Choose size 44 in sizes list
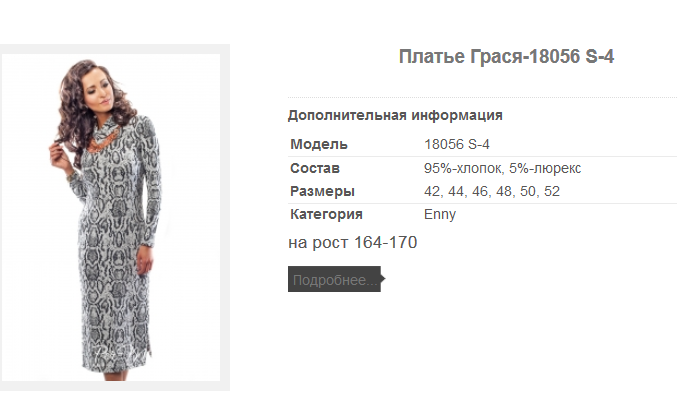The width and height of the screenshot is (677, 412). (456, 191)
